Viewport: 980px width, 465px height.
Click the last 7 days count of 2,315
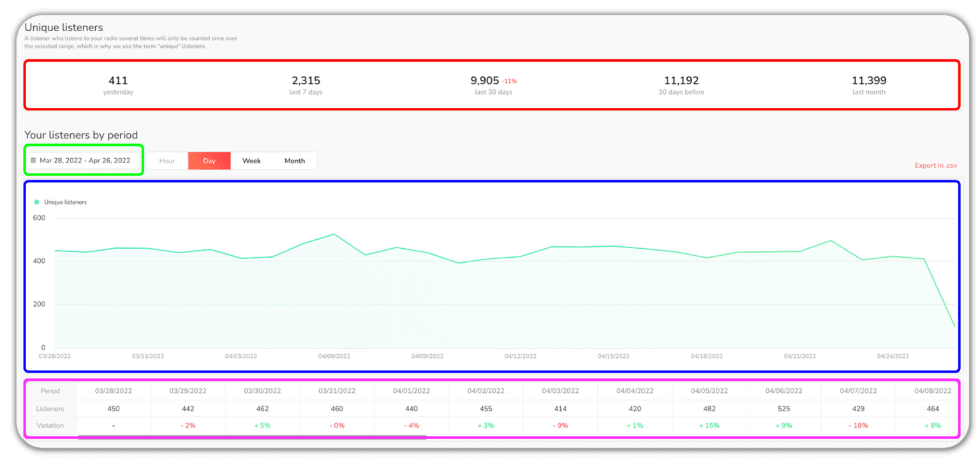click(x=306, y=80)
